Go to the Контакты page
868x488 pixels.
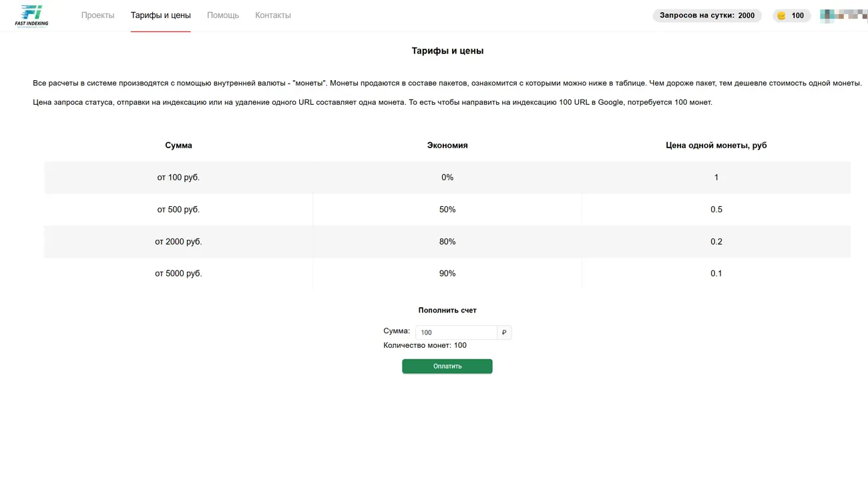click(272, 15)
